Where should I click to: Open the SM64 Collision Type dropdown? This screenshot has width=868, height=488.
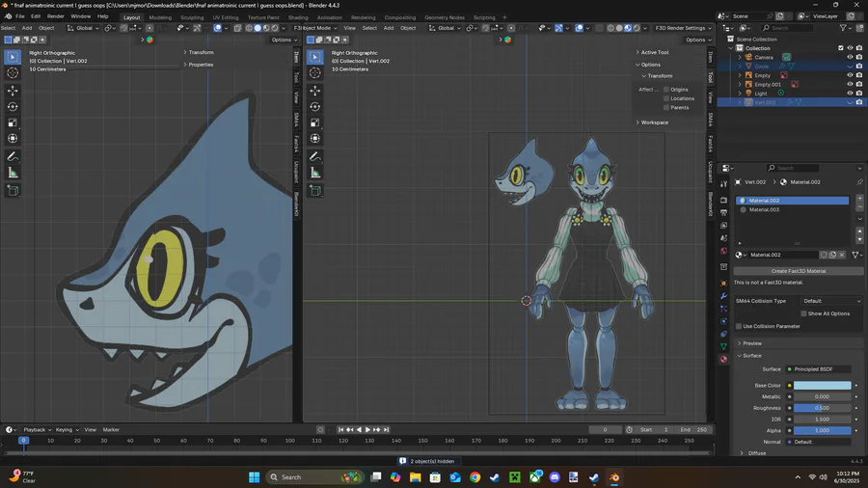coord(831,301)
